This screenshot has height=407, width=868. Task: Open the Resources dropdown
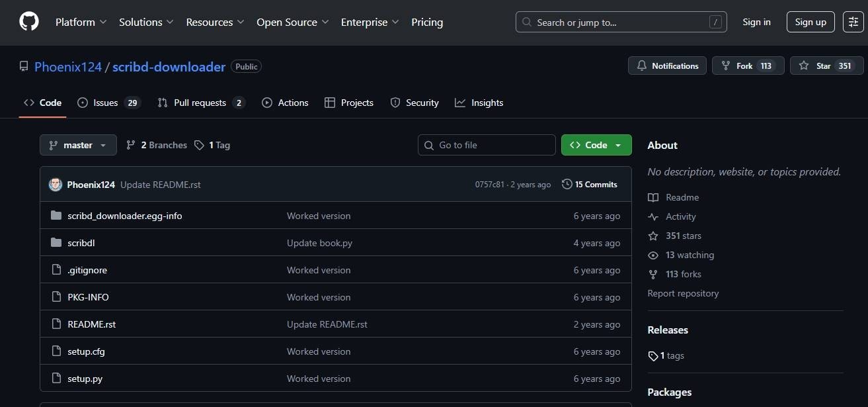tap(215, 22)
